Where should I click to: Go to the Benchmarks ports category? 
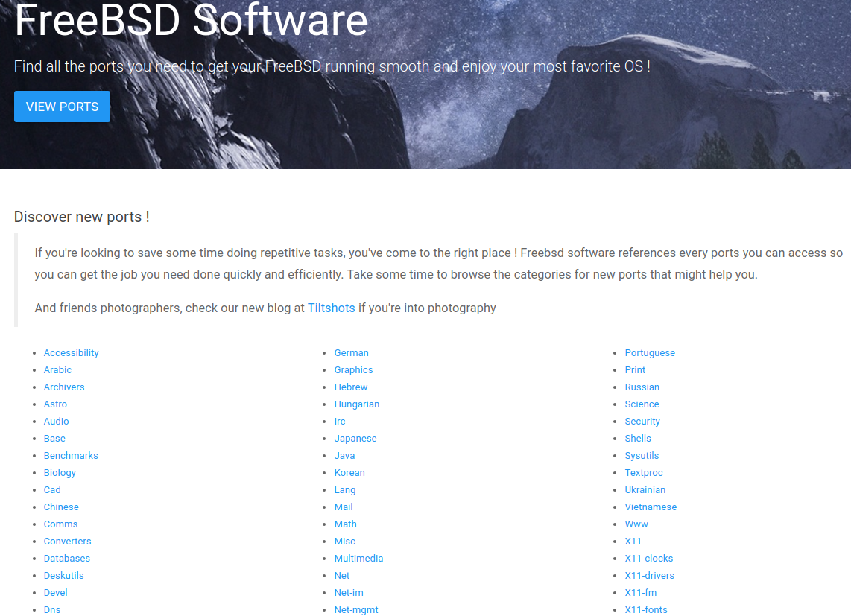tap(71, 456)
